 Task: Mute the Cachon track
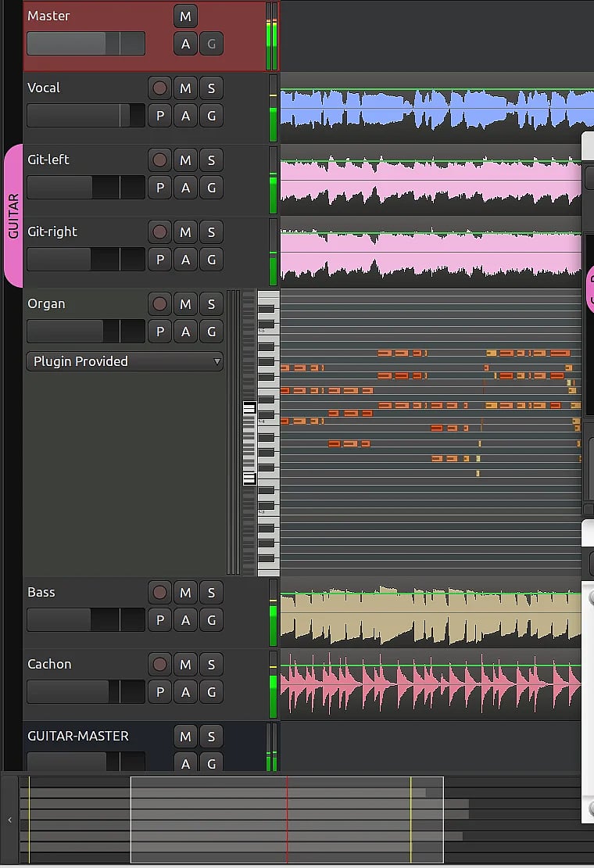click(185, 664)
